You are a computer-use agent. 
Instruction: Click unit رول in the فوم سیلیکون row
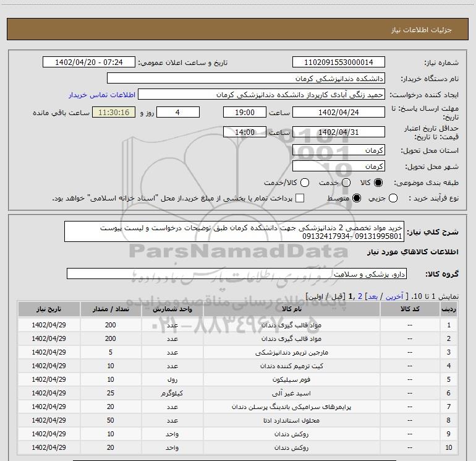172,379
